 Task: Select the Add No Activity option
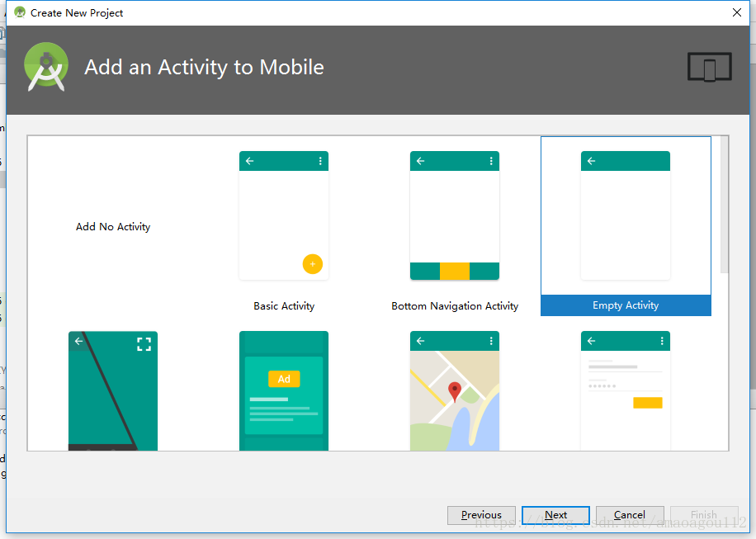(x=113, y=227)
